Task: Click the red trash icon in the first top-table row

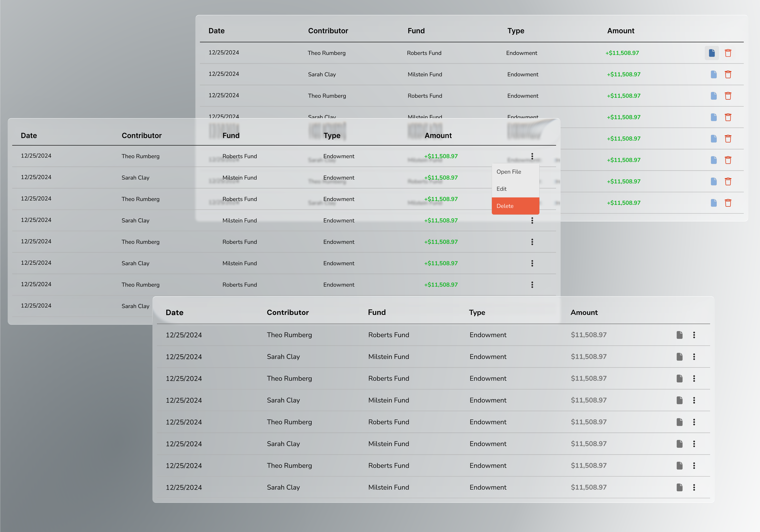Action: pyautogui.click(x=728, y=53)
